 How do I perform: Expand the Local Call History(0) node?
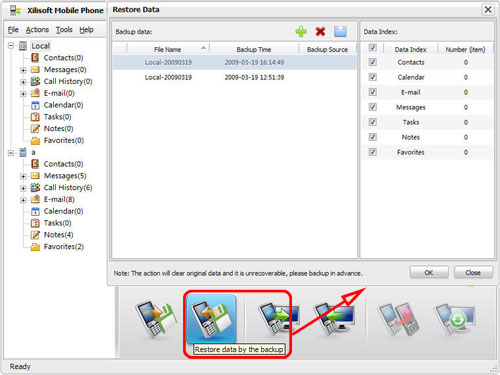click(x=23, y=82)
